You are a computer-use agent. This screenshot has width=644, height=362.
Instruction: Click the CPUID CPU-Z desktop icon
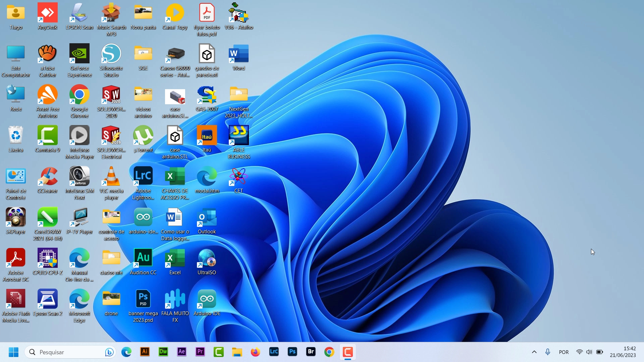(47, 262)
